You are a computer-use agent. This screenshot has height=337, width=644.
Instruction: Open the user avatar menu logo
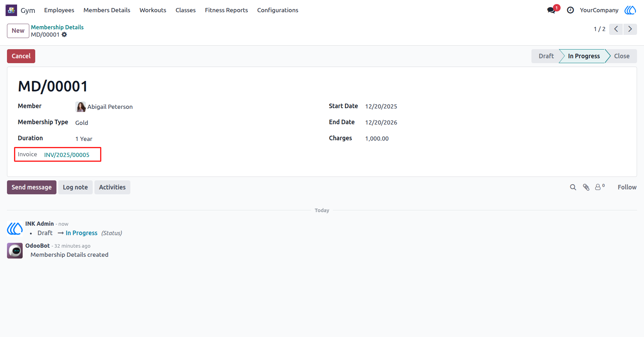tap(630, 10)
